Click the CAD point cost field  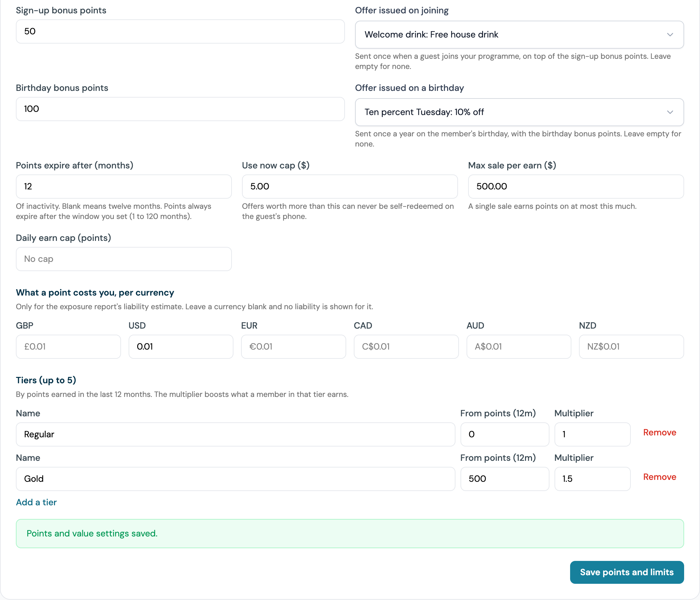click(x=406, y=346)
